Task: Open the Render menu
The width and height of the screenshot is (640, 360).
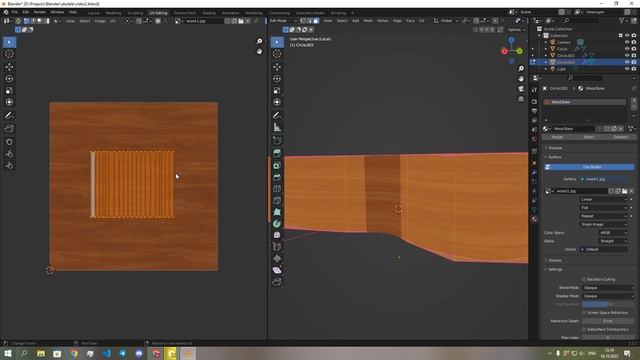Action: (40, 12)
